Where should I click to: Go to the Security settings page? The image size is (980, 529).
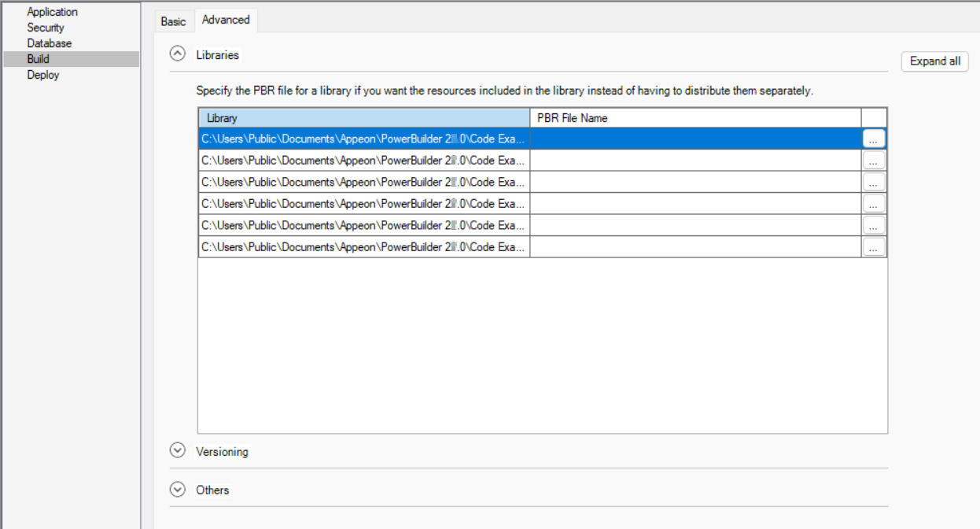click(46, 28)
